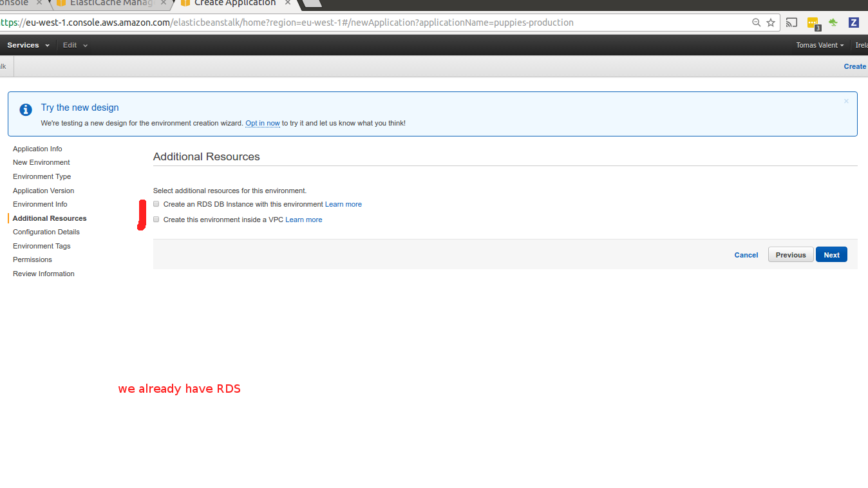Close the ElastiCache Management browser tab
Viewport: 868px width, 488px height.
(164, 3)
